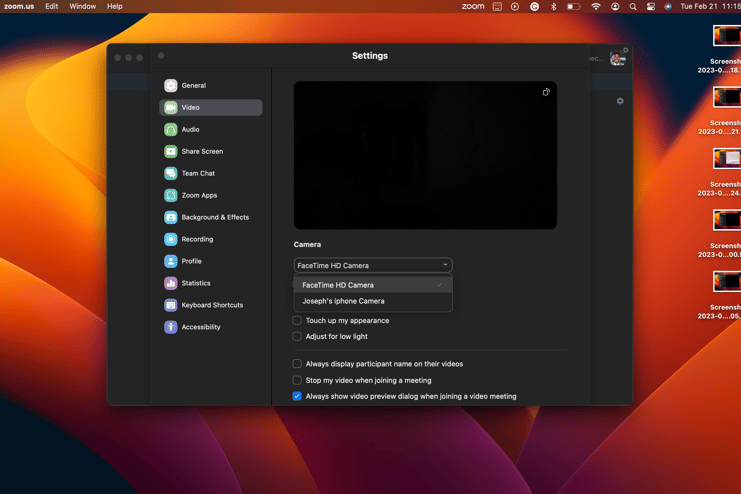
Task: Click the Keyboard Shortcuts icon
Action: coord(171,305)
